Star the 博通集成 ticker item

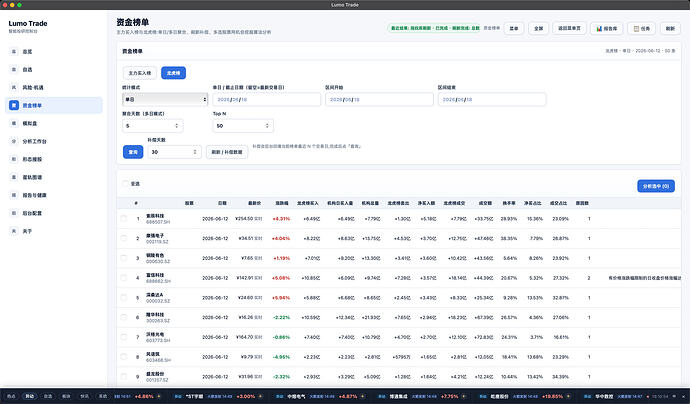coord(464,397)
